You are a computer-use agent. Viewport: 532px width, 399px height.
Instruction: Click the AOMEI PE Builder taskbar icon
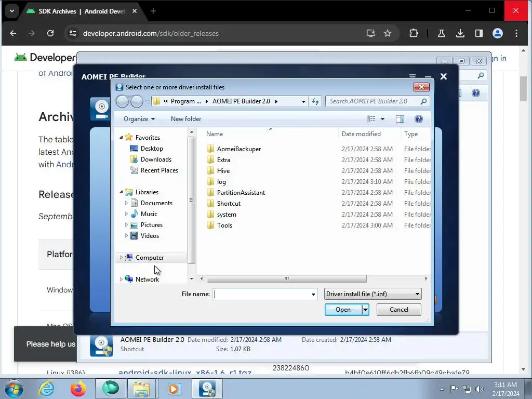coord(207,389)
